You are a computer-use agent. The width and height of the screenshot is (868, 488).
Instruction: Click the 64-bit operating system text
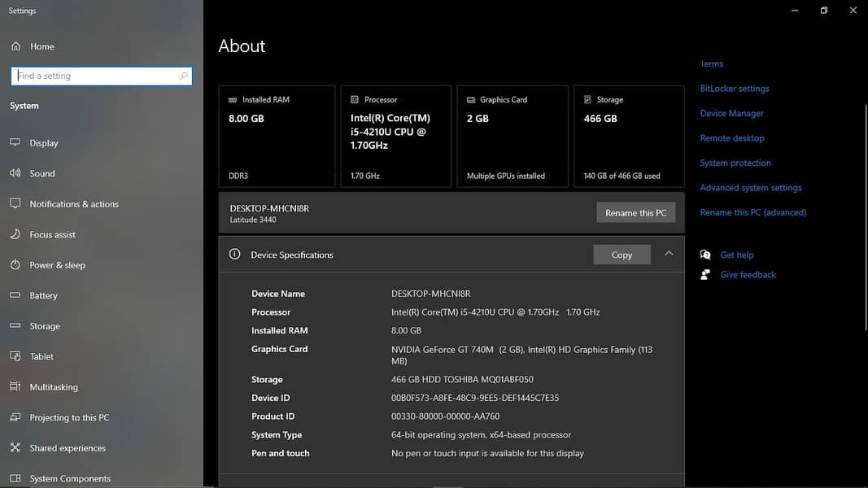(x=481, y=435)
